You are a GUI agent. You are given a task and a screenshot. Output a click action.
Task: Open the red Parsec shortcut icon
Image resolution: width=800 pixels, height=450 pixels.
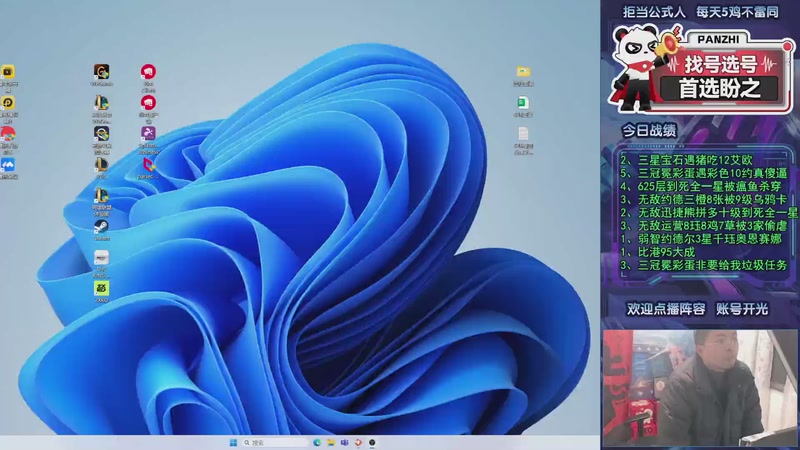pos(148,165)
